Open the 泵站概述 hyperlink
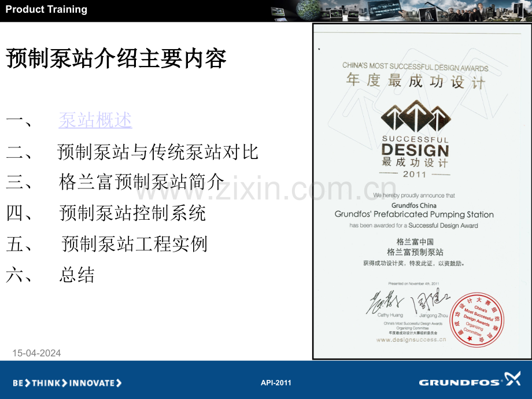This screenshot has width=532, height=399. click(95, 120)
